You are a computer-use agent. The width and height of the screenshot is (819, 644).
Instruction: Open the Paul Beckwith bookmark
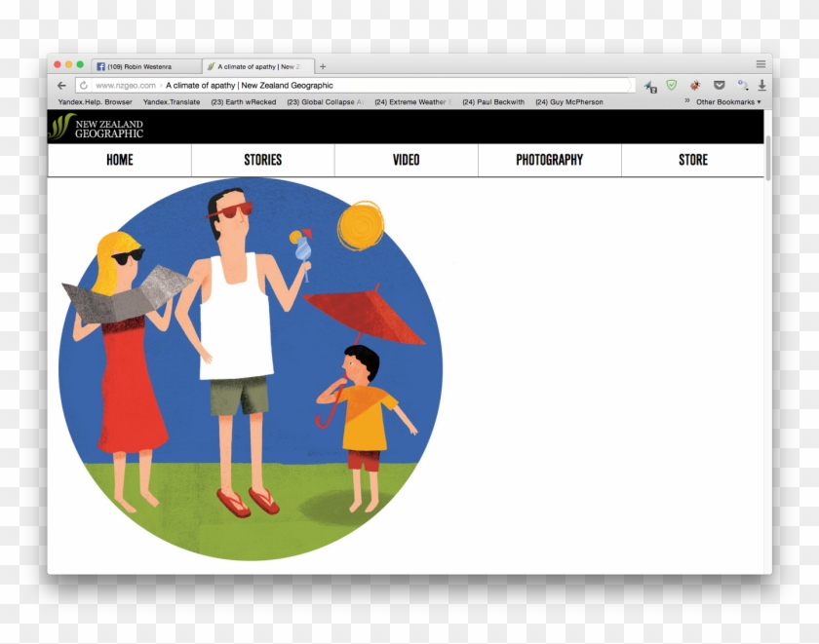[493, 102]
